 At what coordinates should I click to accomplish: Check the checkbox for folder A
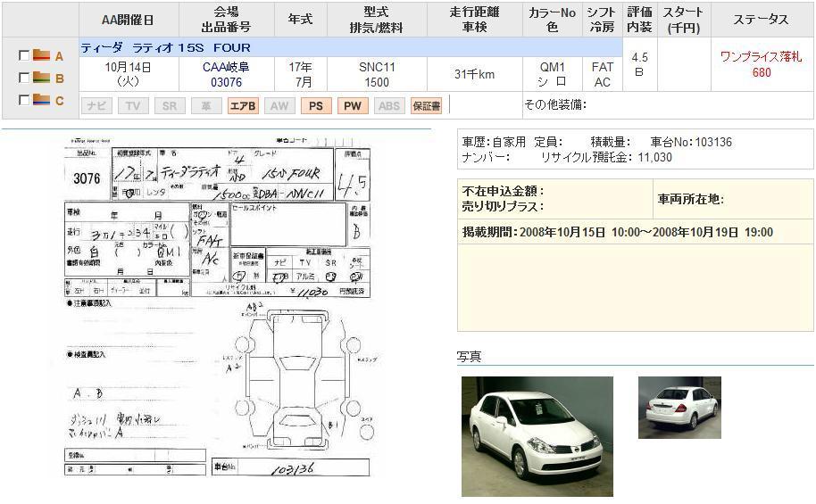pyautogui.click(x=23, y=55)
